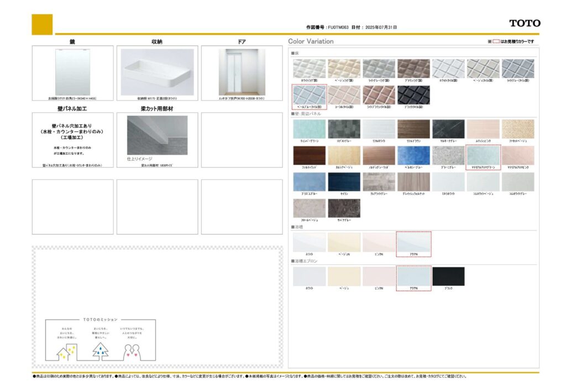Click the TOTO logo in the header
The image size is (566, 392).
[525, 23]
